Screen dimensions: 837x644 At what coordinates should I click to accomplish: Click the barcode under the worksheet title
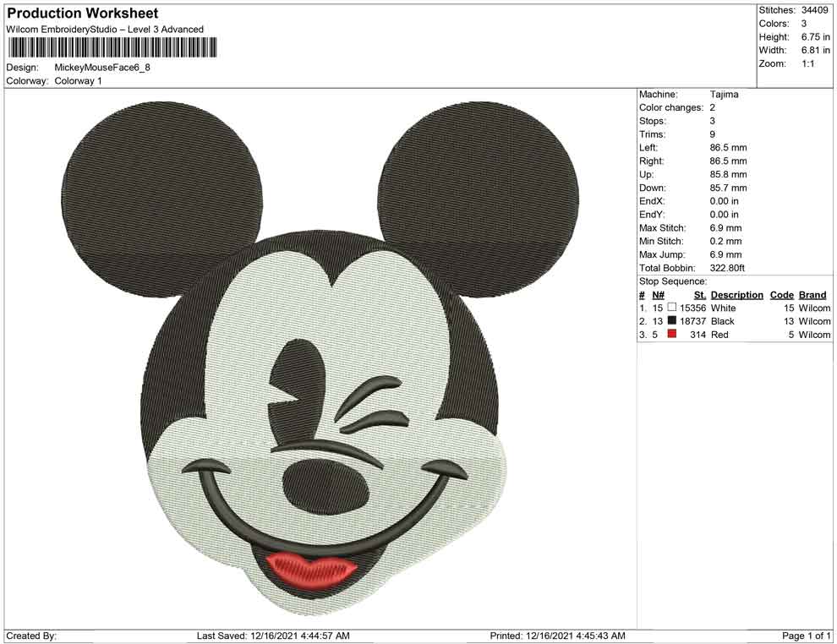112,47
